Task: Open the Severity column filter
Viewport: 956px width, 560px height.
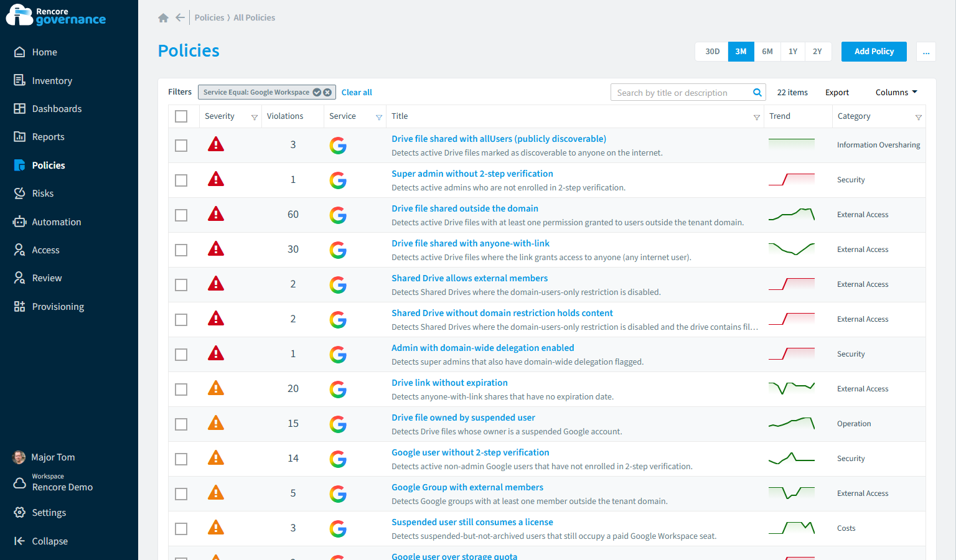Action: (x=254, y=117)
